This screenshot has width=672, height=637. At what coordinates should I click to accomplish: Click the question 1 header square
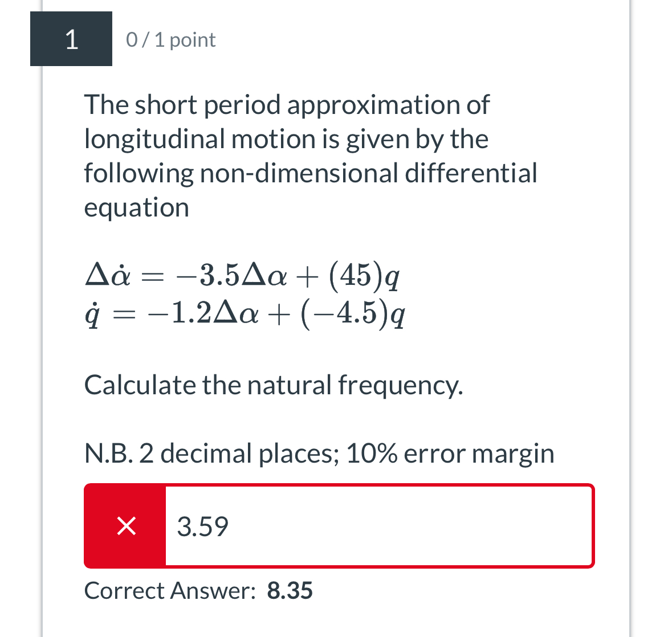point(71,39)
